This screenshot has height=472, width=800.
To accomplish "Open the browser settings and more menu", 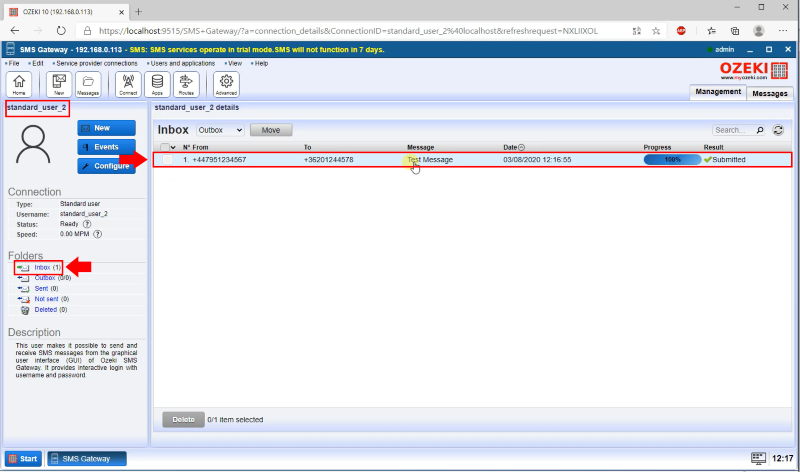I will tap(783, 31).
